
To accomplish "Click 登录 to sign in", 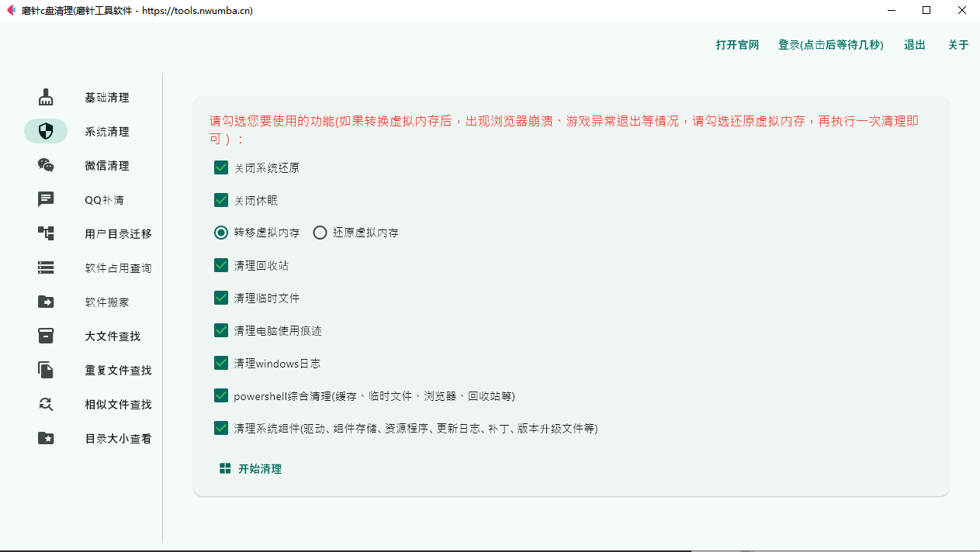I will (830, 44).
